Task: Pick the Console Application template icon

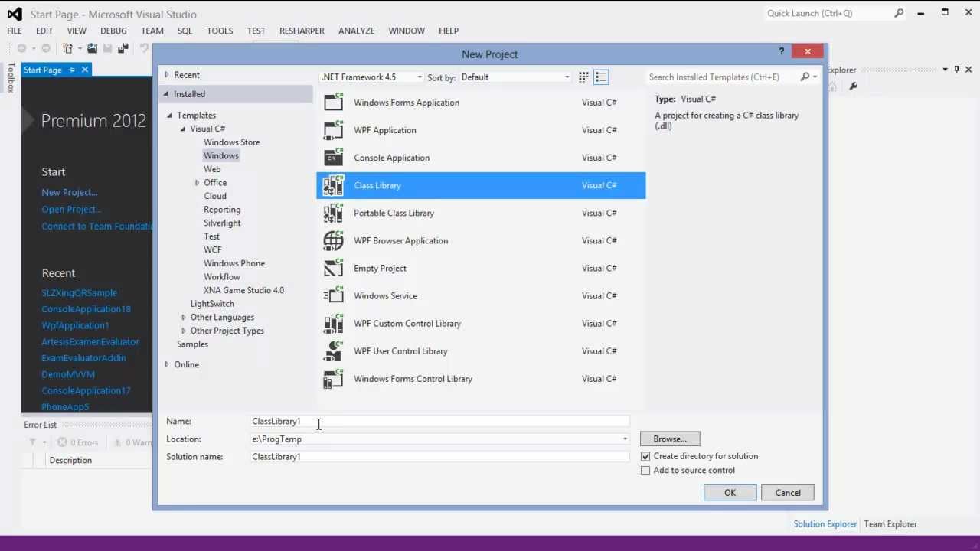Action: tap(334, 157)
